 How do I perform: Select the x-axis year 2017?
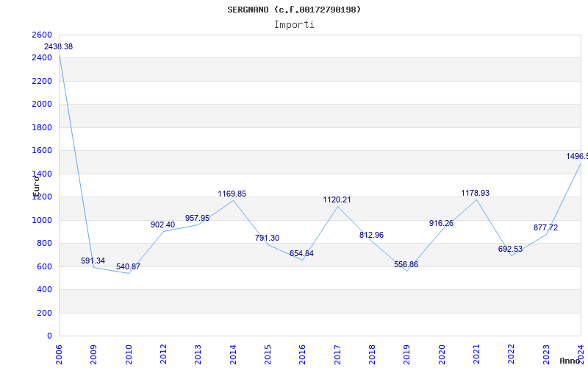click(337, 354)
